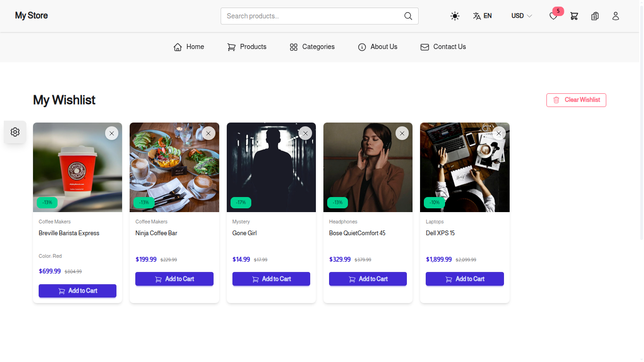The image size is (644, 362).
Task: View wishlist via the heart icon
Action: [553, 16]
